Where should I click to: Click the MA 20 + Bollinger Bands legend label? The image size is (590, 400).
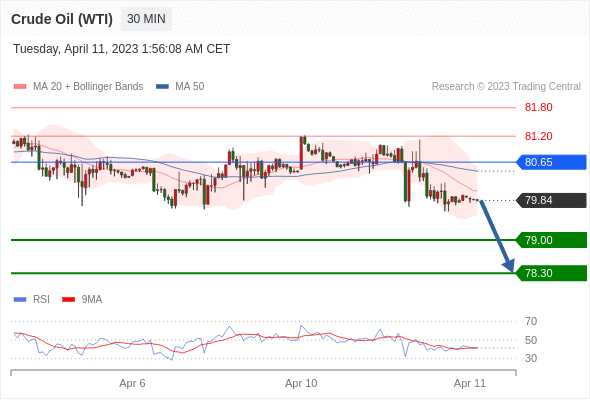[88, 87]
